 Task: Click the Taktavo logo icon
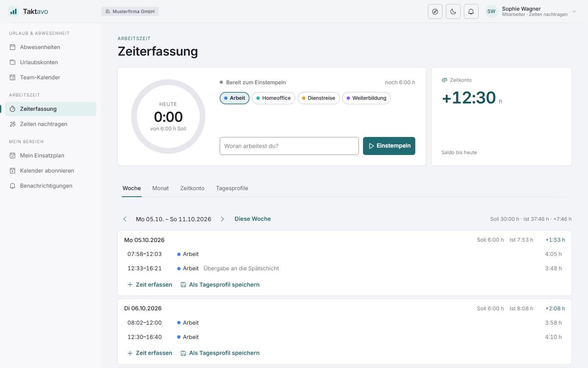(13, 11)
